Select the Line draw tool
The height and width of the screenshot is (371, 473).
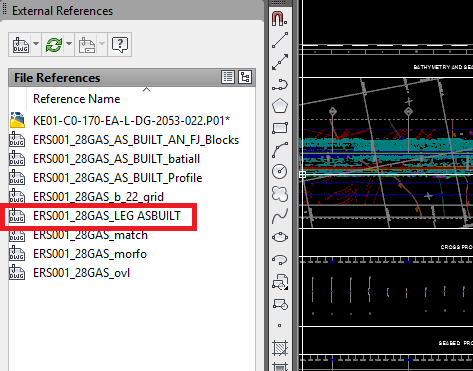280,40
